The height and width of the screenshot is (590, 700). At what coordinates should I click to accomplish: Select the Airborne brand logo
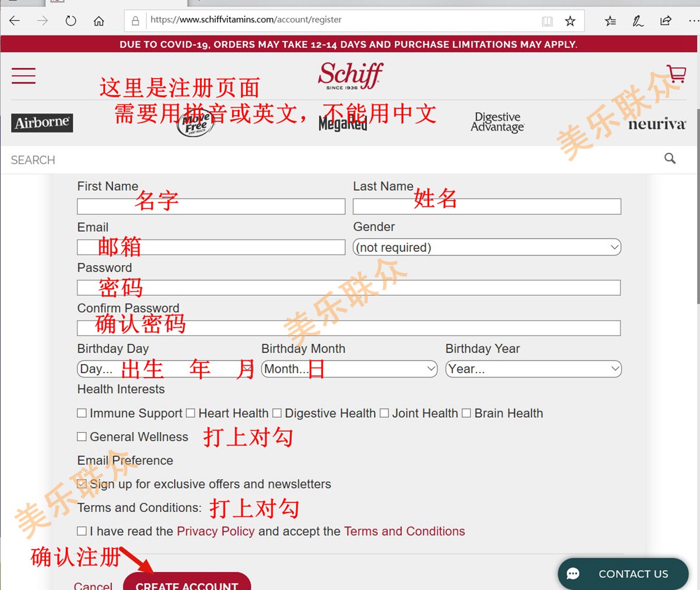tap(42, 123)
